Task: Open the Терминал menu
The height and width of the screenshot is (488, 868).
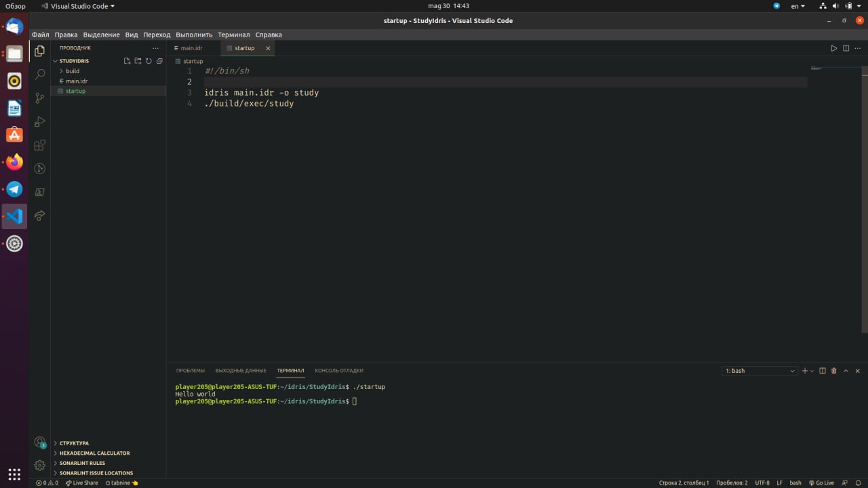Action: (233, 35)
